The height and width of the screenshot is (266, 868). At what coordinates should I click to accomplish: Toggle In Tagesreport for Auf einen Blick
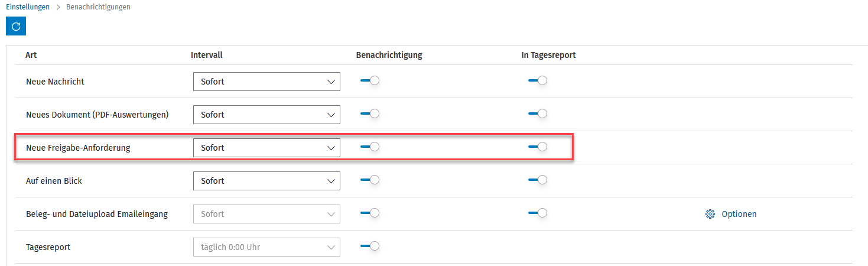pos(538,180)
